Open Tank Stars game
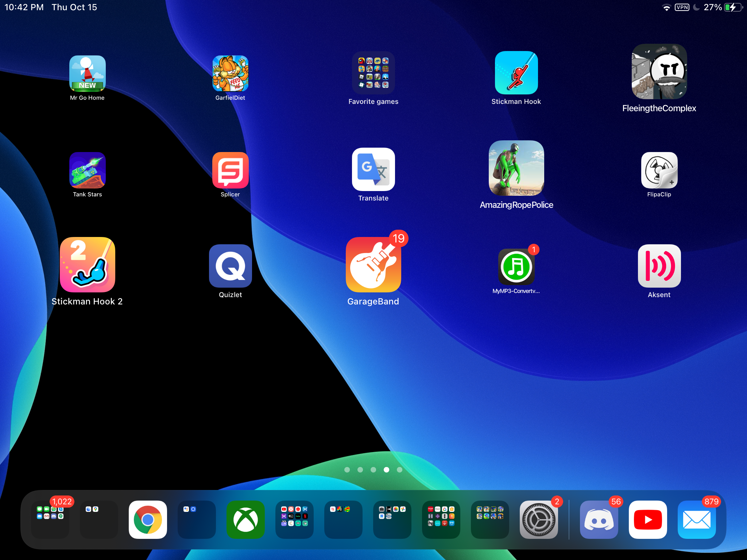Viewport: 747px width, 560px height. pos(88,170)
